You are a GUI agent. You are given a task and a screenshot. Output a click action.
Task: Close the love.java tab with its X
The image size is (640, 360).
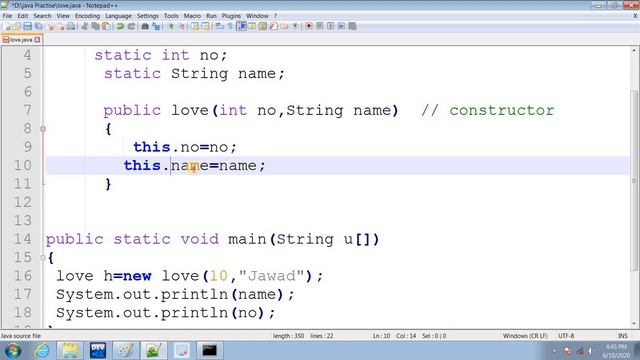click(38, 40)
